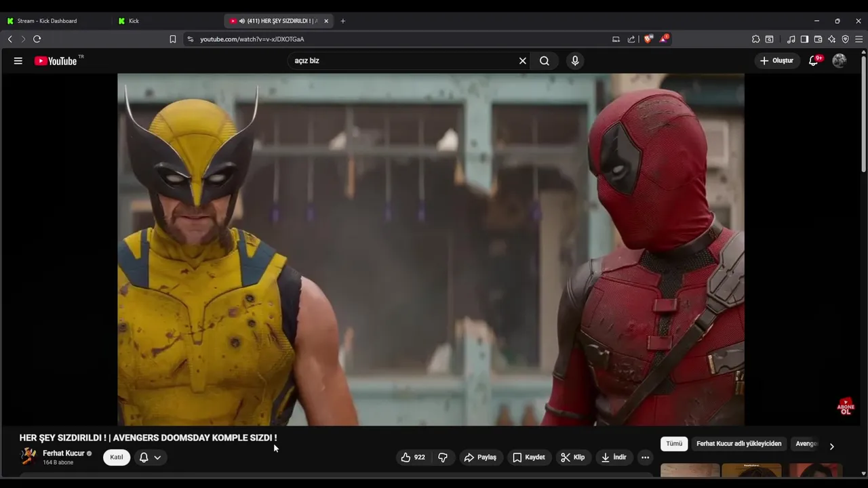Image resolution: width=868 pixels, height=488 pixels.
Task: Toggle the browser sidebar panel
Action: coord(804,39)
